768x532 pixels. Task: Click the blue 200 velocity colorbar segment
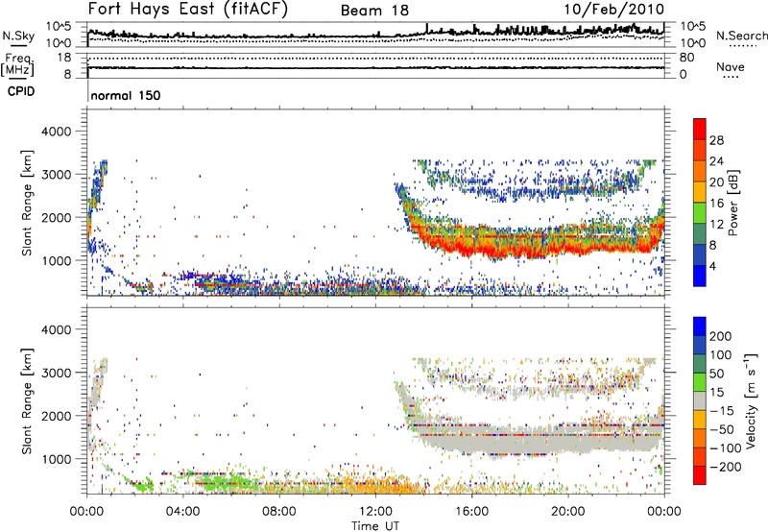pos(700,326)
